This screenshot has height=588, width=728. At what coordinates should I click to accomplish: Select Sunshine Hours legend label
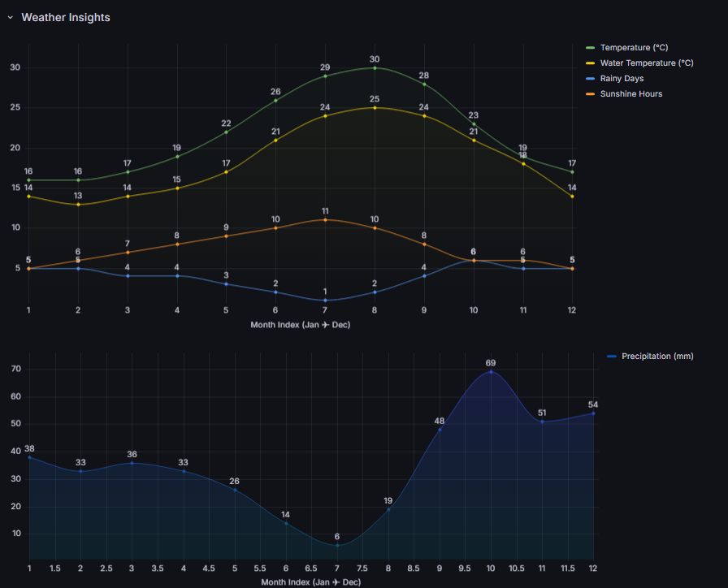630,94
